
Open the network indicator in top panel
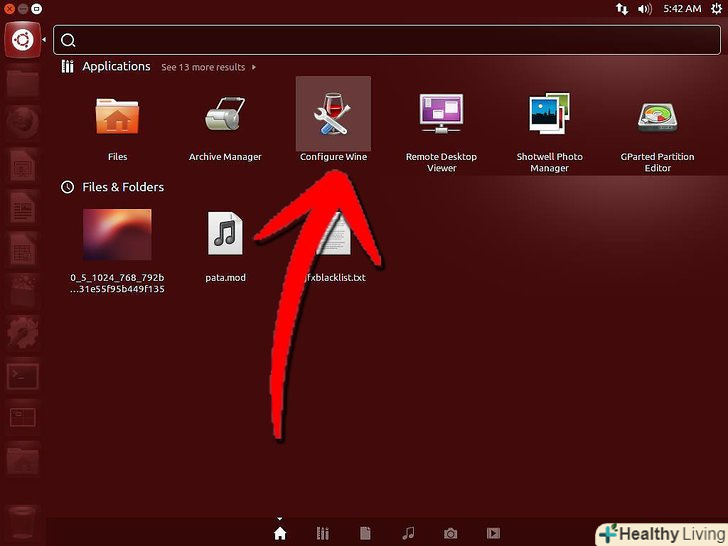[622, 9]
